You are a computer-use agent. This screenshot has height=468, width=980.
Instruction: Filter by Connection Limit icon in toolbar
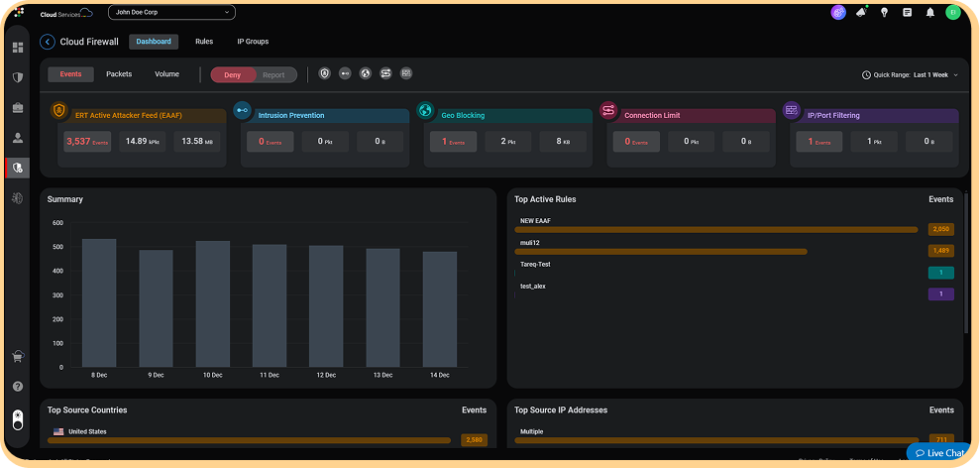[385, 74]
